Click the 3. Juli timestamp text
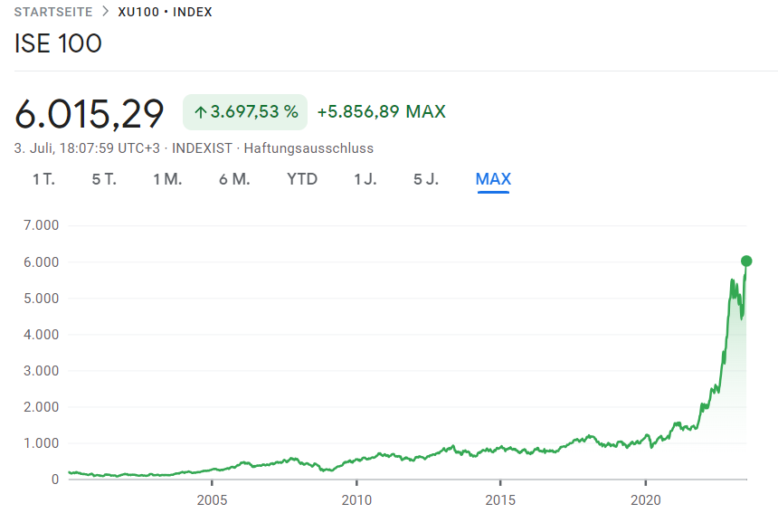The width and height of the screenshot is (778, 532). (x=86, y=148)
